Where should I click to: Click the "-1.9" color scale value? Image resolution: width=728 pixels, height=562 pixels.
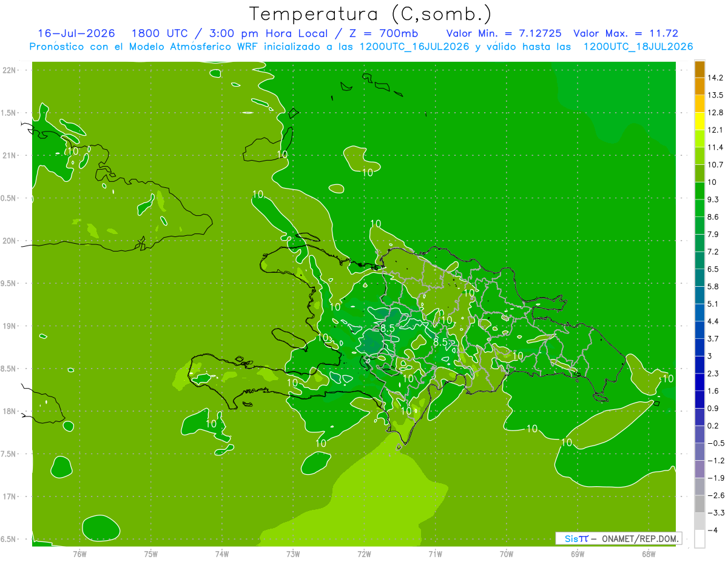(716, 478)
